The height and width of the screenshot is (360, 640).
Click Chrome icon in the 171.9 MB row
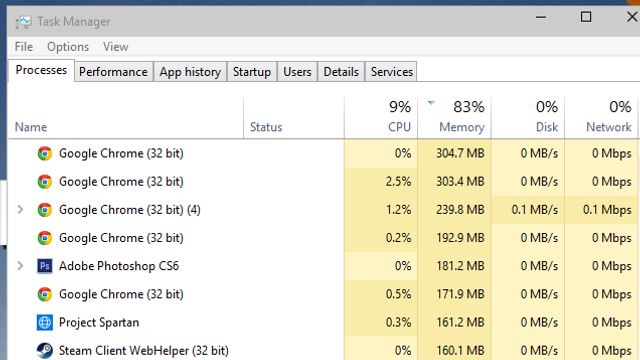[x=44, y=294]
